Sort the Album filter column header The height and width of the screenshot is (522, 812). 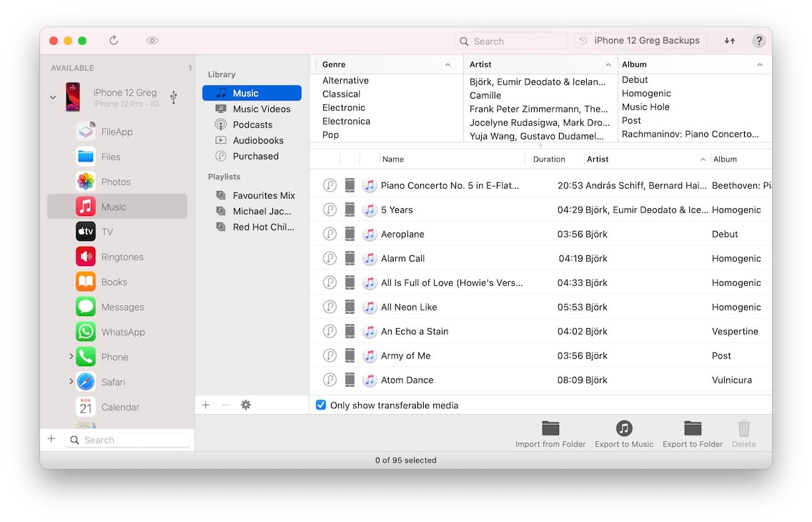click(694, 64)
